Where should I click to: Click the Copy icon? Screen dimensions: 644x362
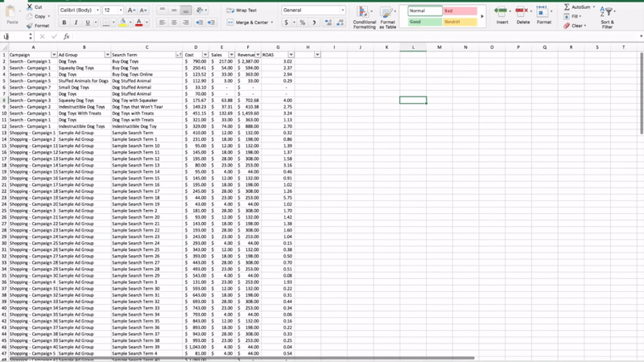click(30, 16)
